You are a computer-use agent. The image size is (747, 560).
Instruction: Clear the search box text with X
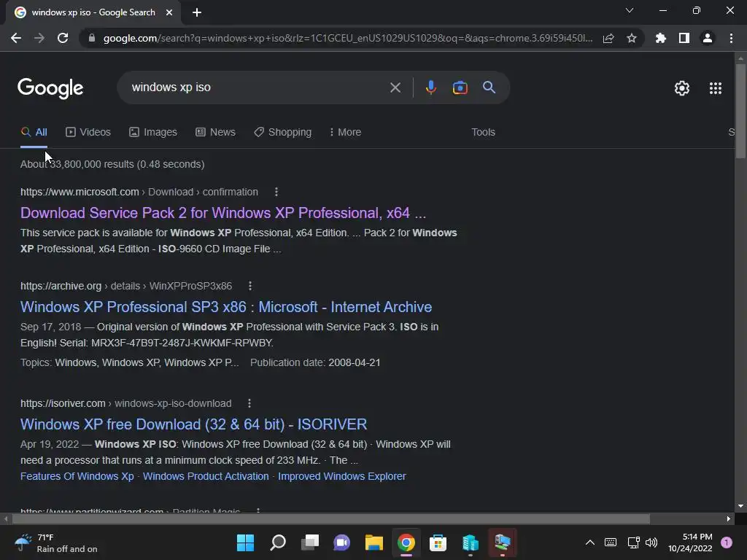click(x=395, y=87)
